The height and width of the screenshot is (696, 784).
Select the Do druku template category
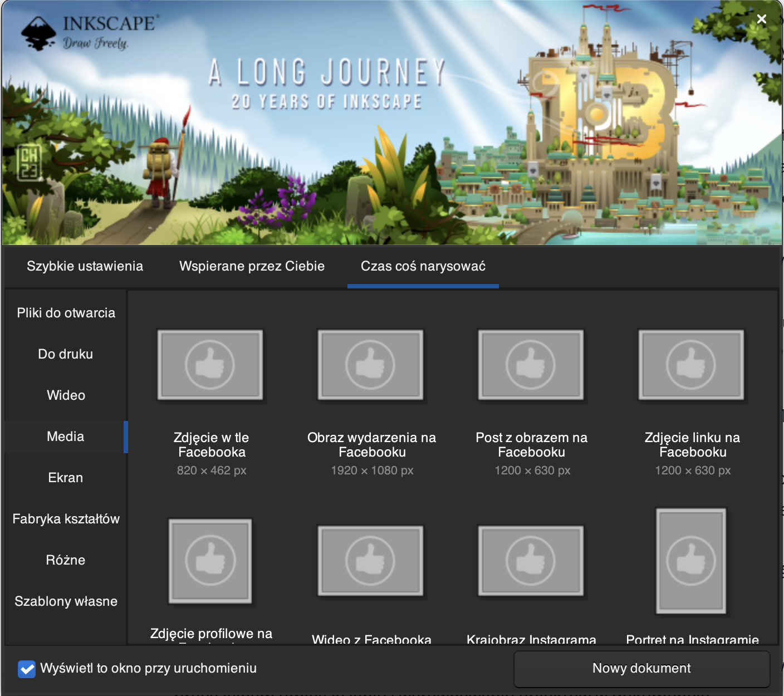[x=66, y=354]
